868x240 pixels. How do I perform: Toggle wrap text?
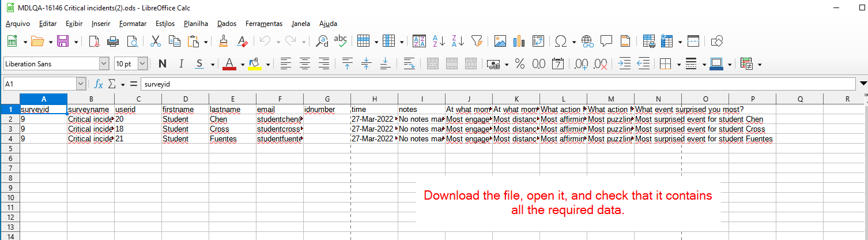click(x=410, y=63)
